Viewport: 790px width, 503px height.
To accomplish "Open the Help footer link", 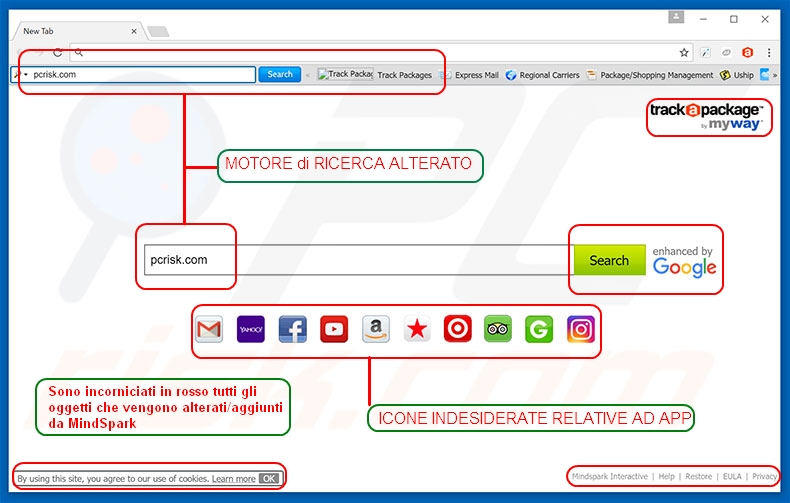I will [666, 476].
